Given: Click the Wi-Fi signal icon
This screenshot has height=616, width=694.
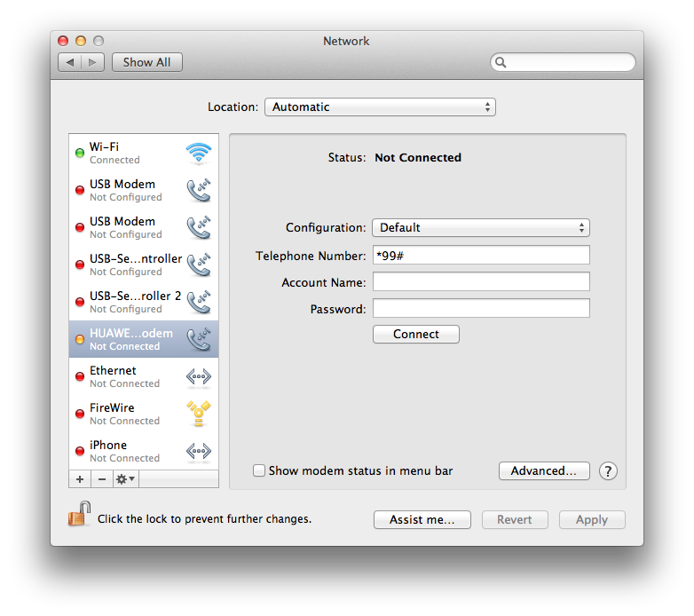Looking at the screenshot, I should (x=198, y=153).
